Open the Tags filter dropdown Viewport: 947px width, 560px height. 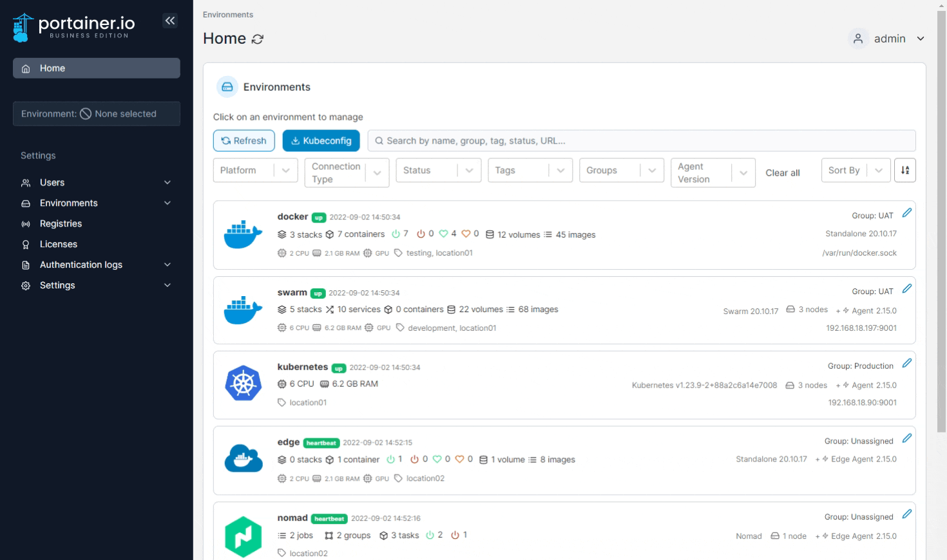[x=530, y=170]
